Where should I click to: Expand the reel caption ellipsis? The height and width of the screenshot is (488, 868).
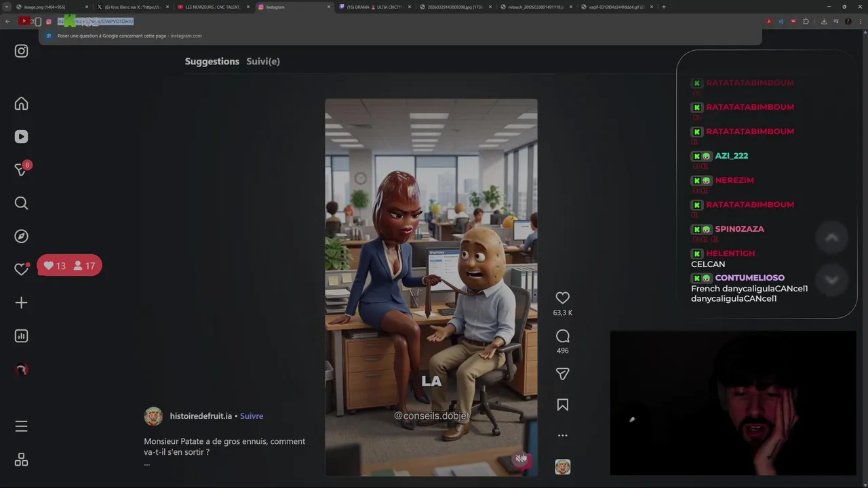tap(146, 464)
